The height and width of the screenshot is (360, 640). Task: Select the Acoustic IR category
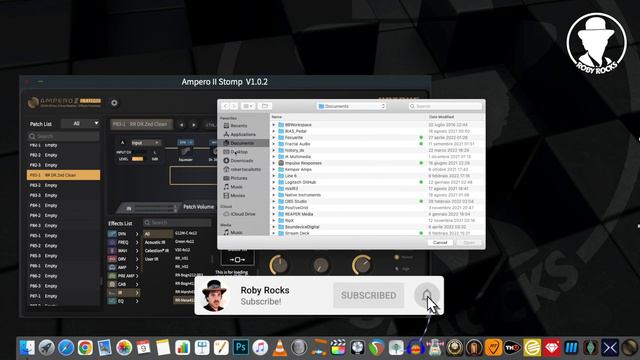[x=155, y=242]
